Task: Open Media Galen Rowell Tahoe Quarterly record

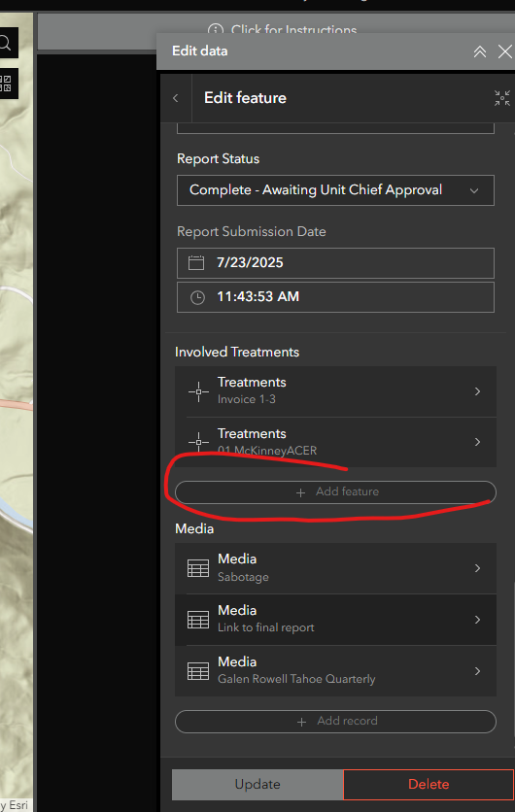Action: [x=335, y=670]
